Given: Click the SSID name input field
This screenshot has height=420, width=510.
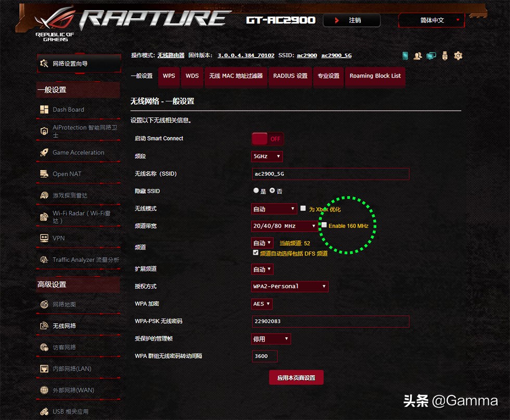Looking at the screenshot, I should (330, 174).
